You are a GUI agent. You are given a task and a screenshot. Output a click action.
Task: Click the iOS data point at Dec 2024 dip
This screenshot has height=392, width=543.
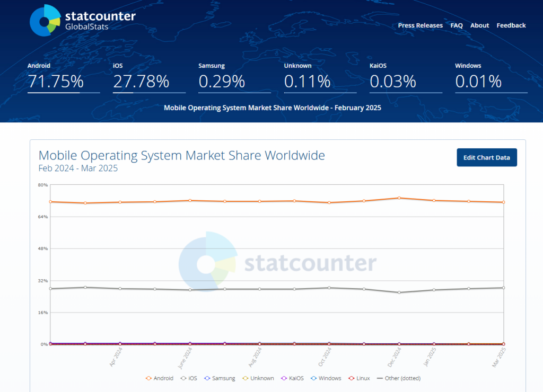[x=399, y=292]
